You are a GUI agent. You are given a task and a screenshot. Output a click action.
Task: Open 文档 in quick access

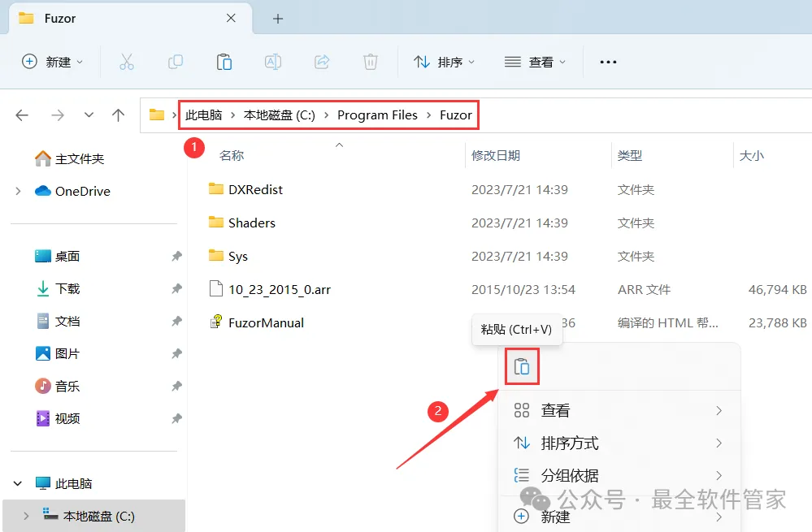pos(57,321)
